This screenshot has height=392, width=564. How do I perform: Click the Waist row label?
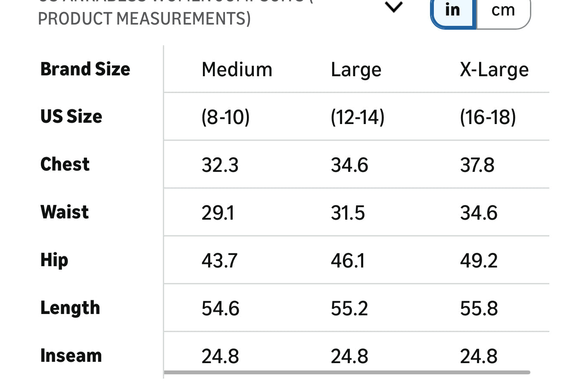65,212
